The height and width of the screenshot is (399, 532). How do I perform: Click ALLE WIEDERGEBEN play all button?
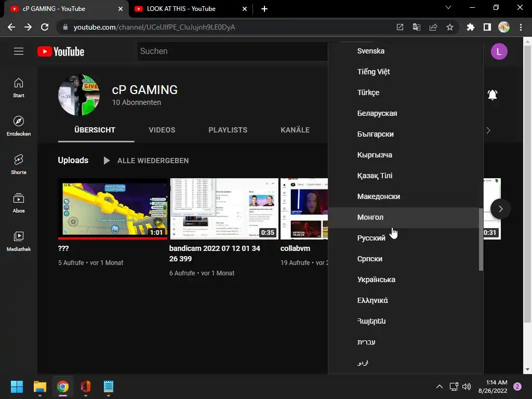tap(146, 161)
